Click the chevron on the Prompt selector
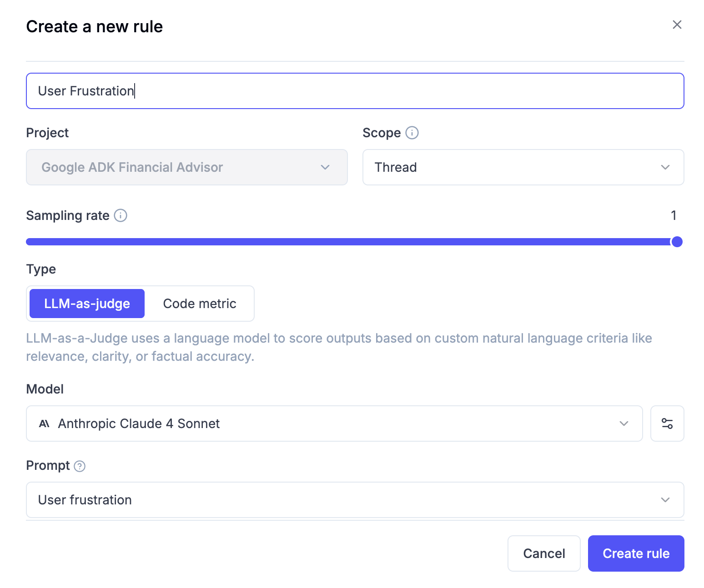This screenshot has height=588, width=704. [x=665, y=500]
